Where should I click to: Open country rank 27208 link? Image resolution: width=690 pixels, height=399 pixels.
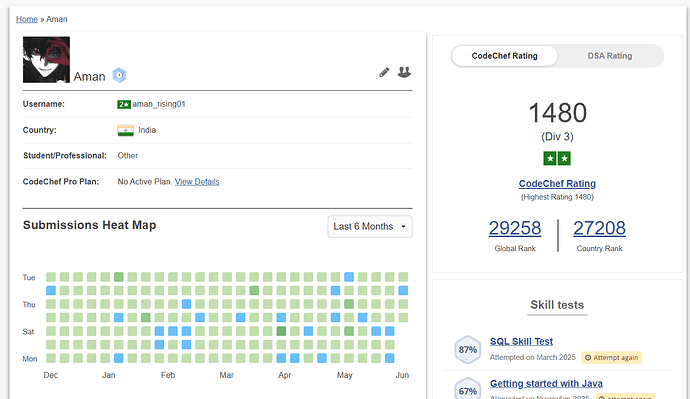click(599, 228)
